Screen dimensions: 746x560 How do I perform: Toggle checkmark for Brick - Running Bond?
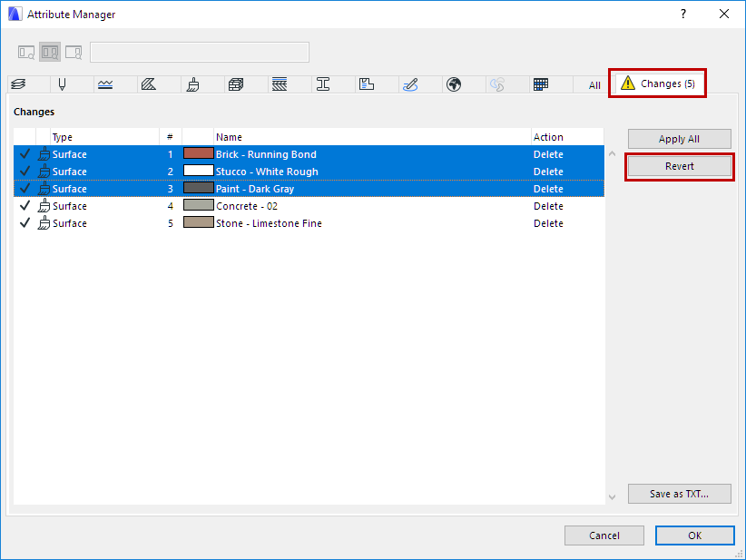point(25,153)
